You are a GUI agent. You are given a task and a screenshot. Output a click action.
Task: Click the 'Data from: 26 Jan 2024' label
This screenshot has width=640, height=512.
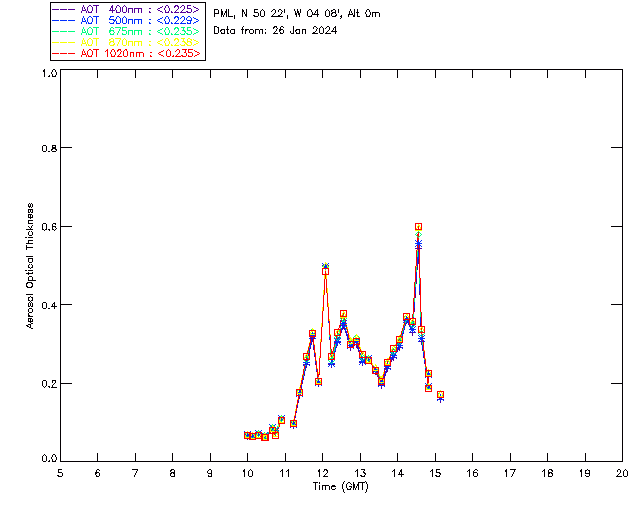click(x=275, y=30)
